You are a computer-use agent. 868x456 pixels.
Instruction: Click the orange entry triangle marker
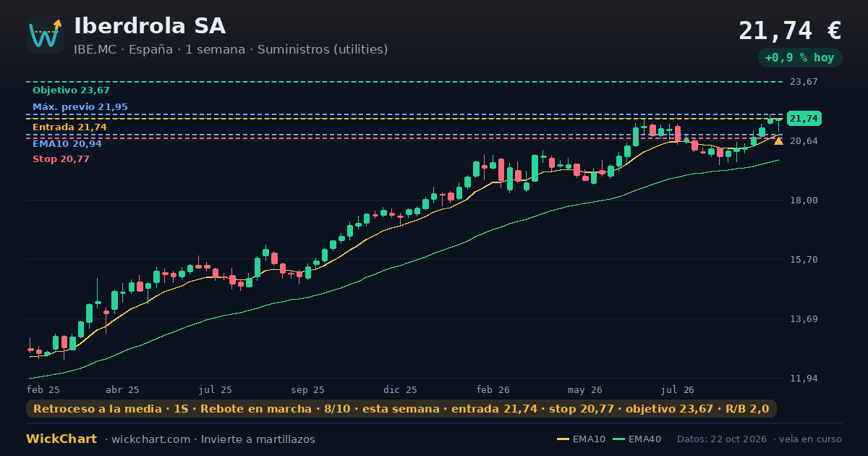click(x=778, y=140)
